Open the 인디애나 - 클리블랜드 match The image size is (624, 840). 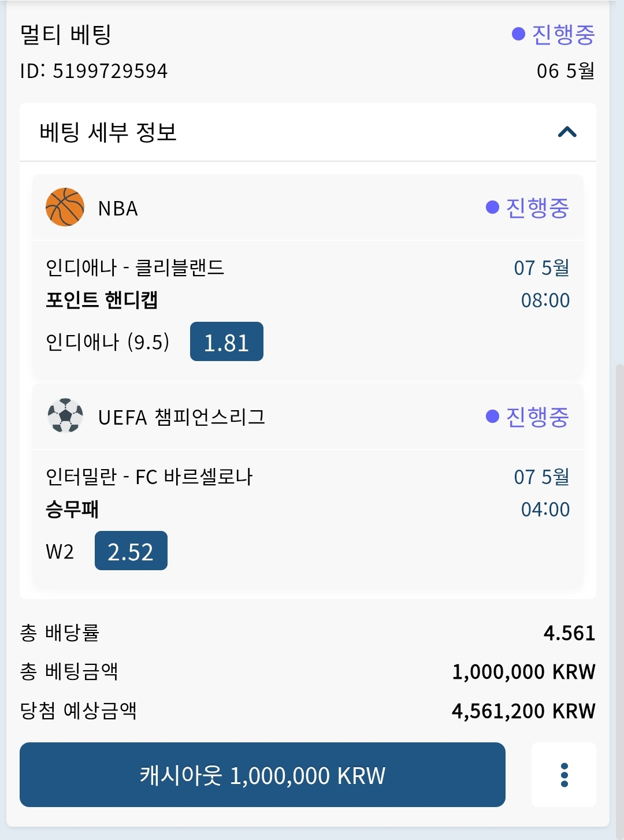[135, 267]
